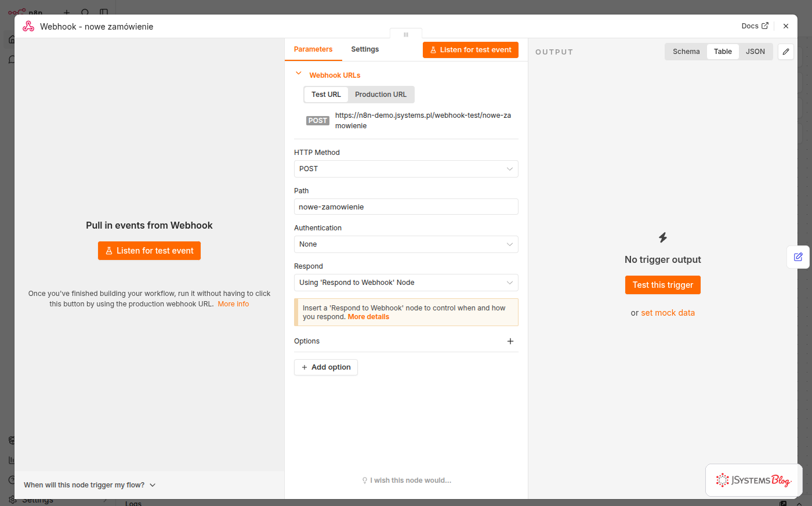Click the panel drag handle icon

coord(406,35)
